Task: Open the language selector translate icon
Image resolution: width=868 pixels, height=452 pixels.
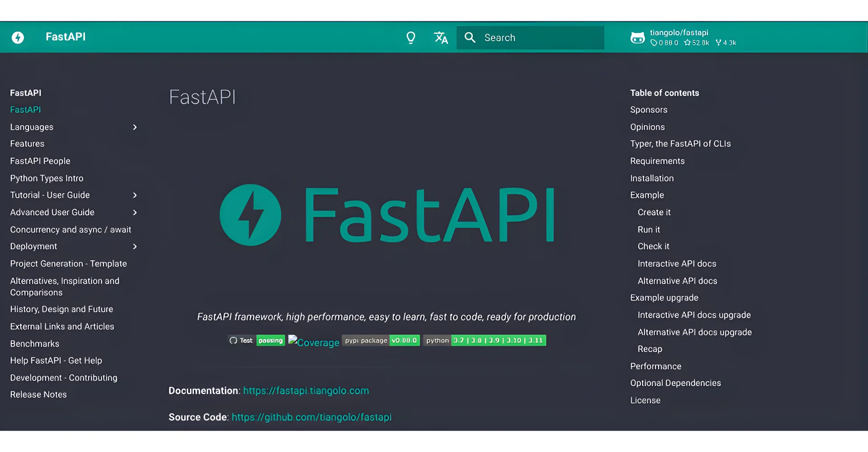Action: tap(441, 38)
